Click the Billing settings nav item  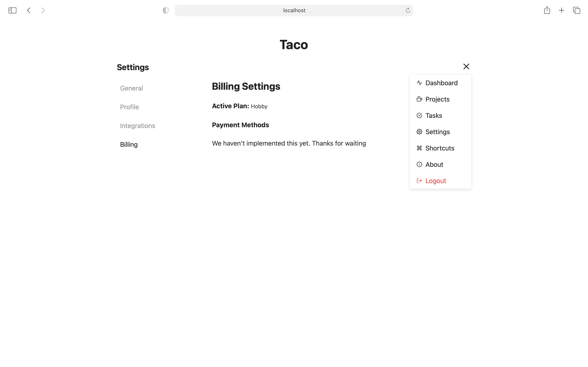(x=129, y=145)
